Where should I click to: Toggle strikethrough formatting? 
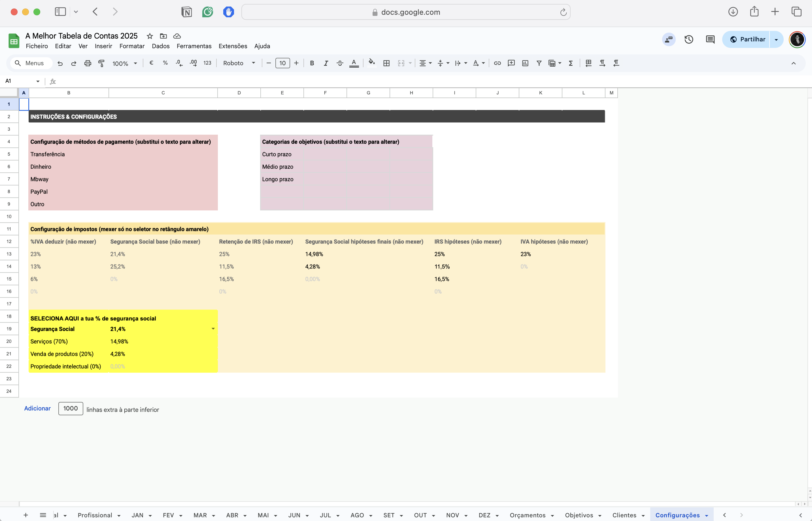pyautogui.click(x=340, y=63)
